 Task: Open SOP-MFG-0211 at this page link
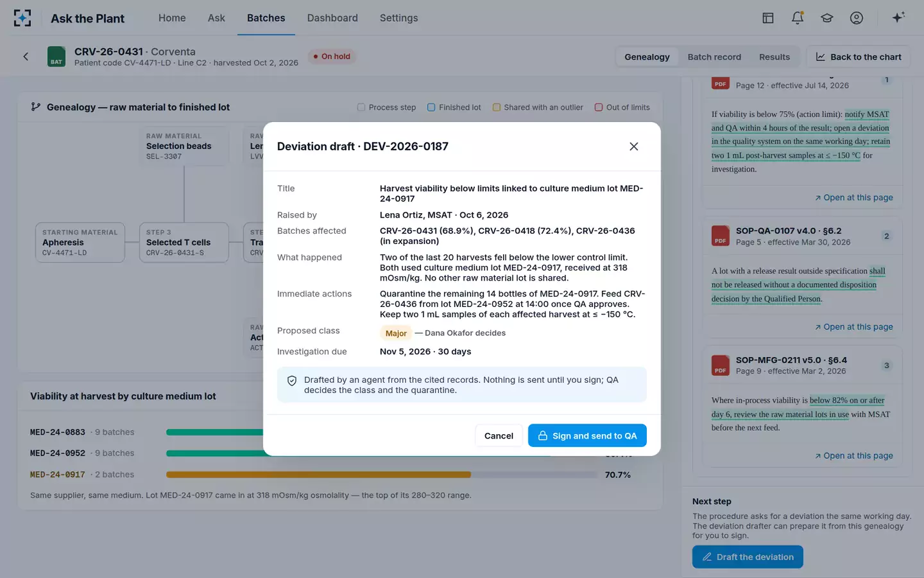pyautogui.click(x=853, y=456)
